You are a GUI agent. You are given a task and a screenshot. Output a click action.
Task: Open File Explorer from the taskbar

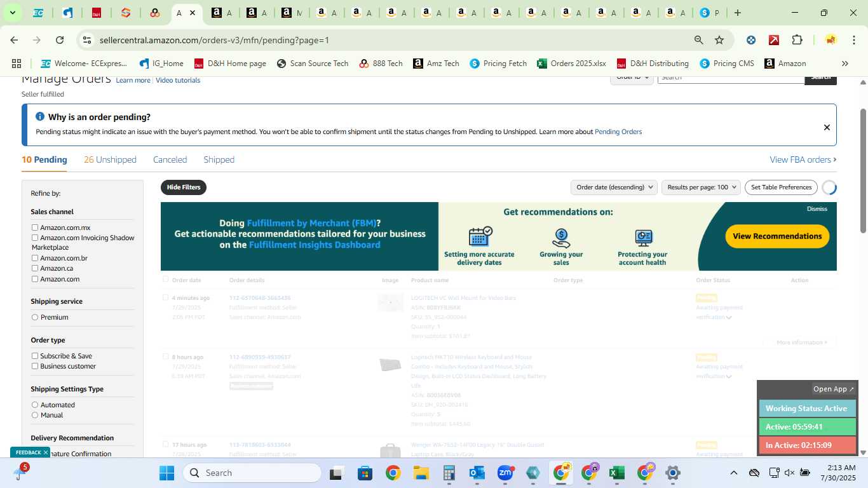pos(421,473)
